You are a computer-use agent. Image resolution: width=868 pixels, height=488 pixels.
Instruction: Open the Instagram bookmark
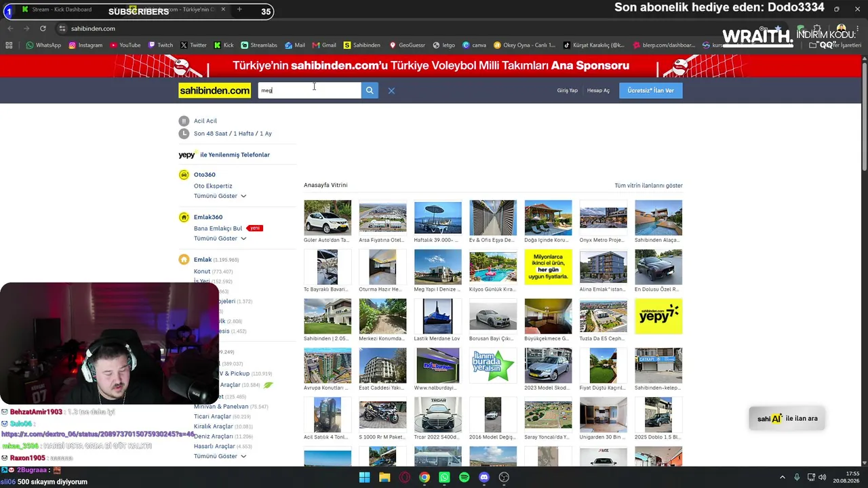85,45
